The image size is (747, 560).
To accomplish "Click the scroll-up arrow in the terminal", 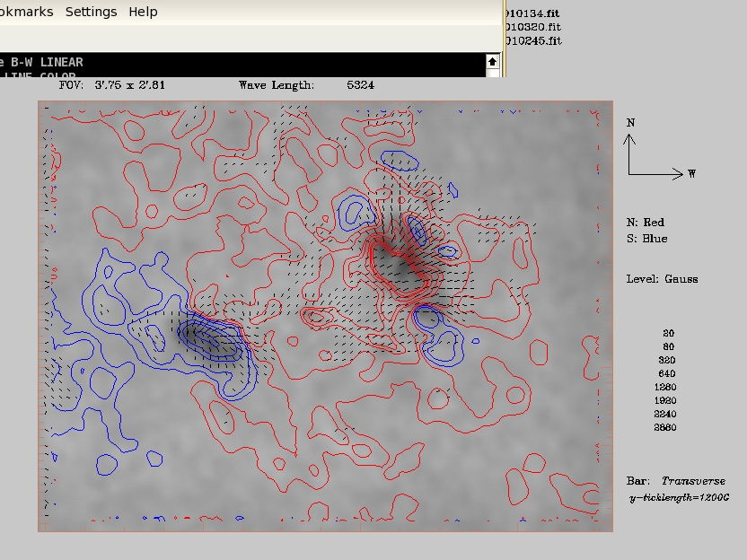I will (x=492, y=62).
